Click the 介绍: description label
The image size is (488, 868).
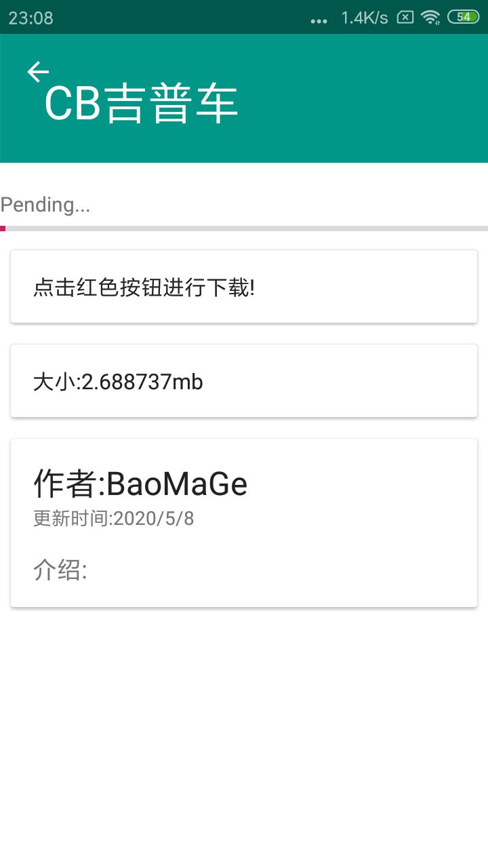pos(60,571)
